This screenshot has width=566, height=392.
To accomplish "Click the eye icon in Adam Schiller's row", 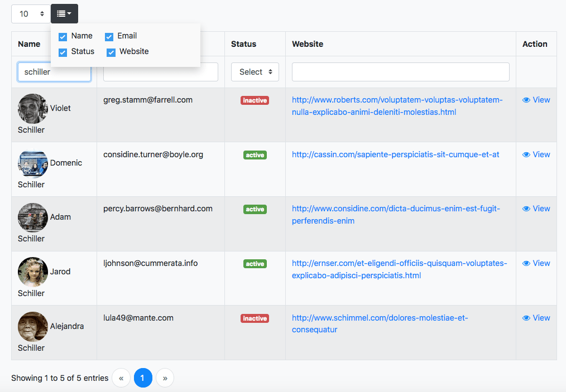I will pos(526,209).
